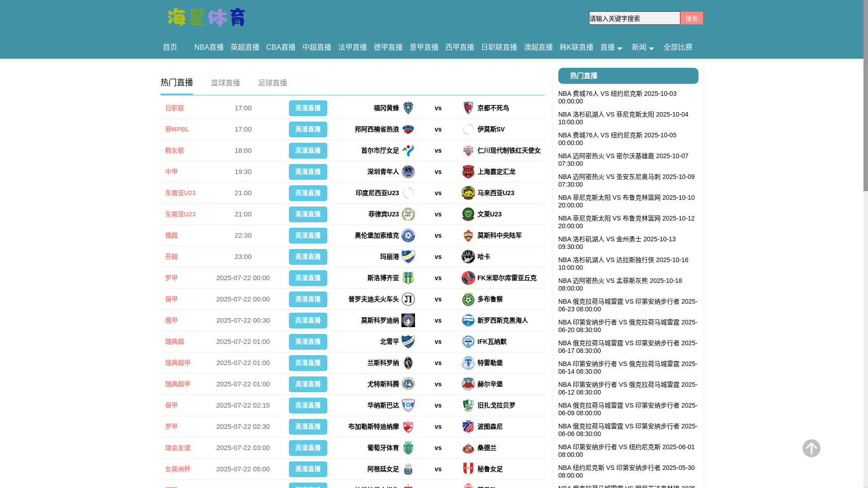Click the back-to-top arrow icon
The width and height of the screenshot is (868, 488).
click(x=811, y=448)
